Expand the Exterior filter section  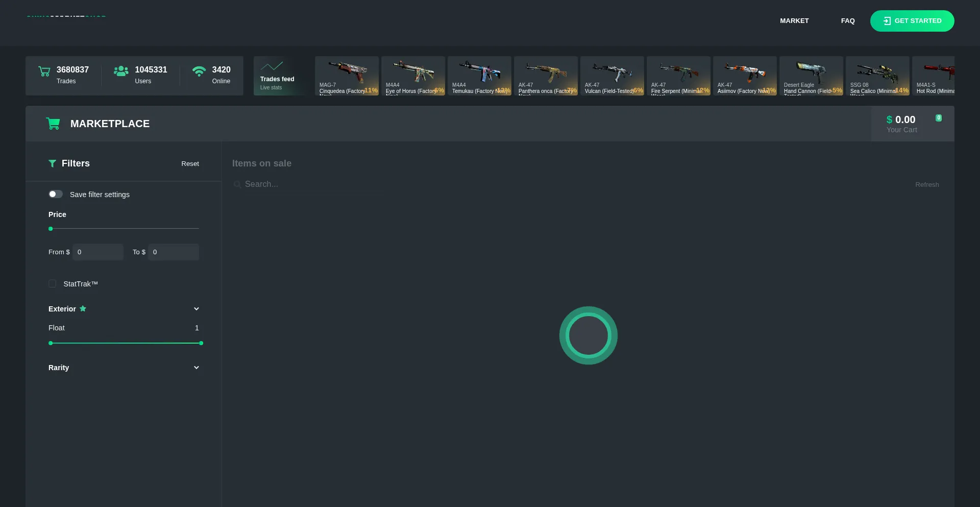pyautogui.click(x=197, y=309)
